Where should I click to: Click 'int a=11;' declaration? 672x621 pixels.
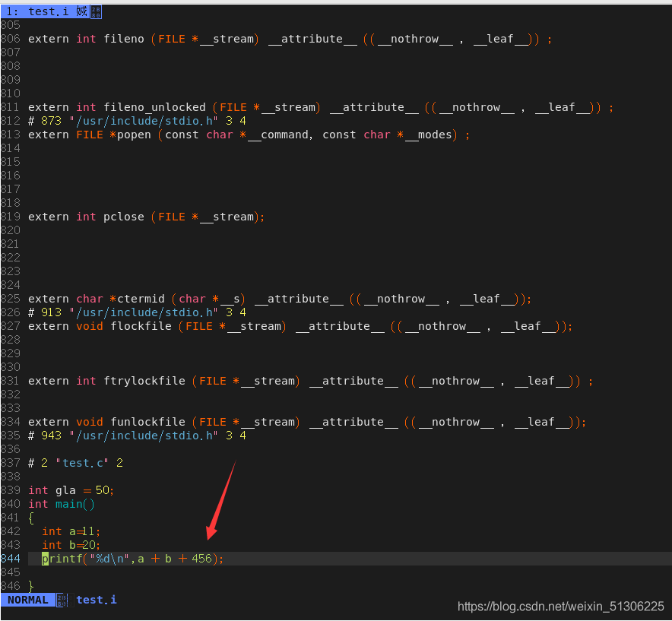(x=71, y=531)
